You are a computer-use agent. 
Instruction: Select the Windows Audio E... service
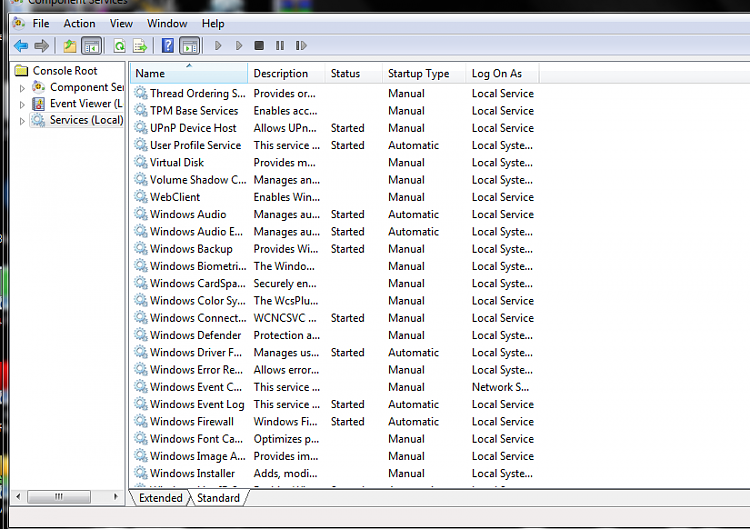coord(335,231)
